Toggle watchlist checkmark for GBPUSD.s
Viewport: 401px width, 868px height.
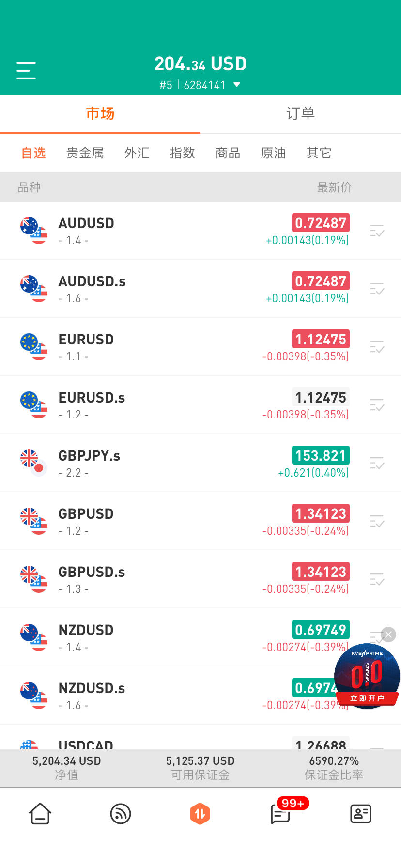pos(377,579)
